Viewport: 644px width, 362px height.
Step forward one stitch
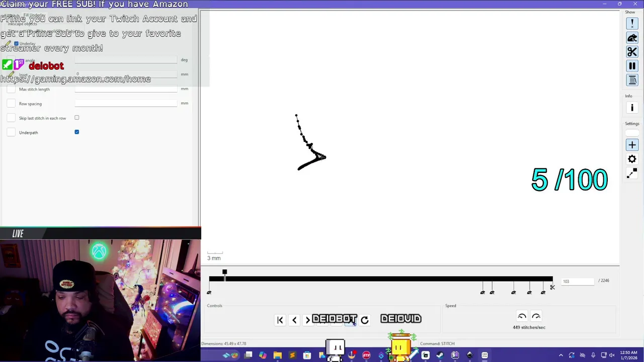(x=307, y=320)
